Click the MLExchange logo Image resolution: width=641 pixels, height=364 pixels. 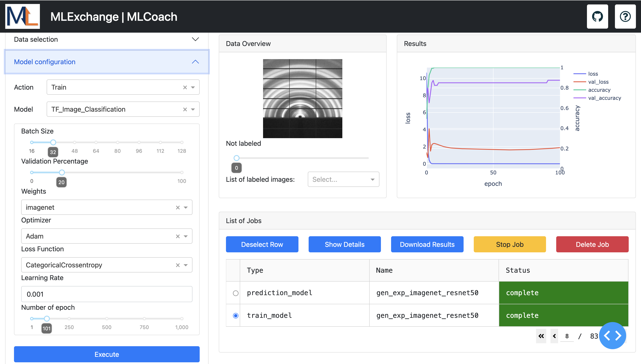click(x=22, y=17)
